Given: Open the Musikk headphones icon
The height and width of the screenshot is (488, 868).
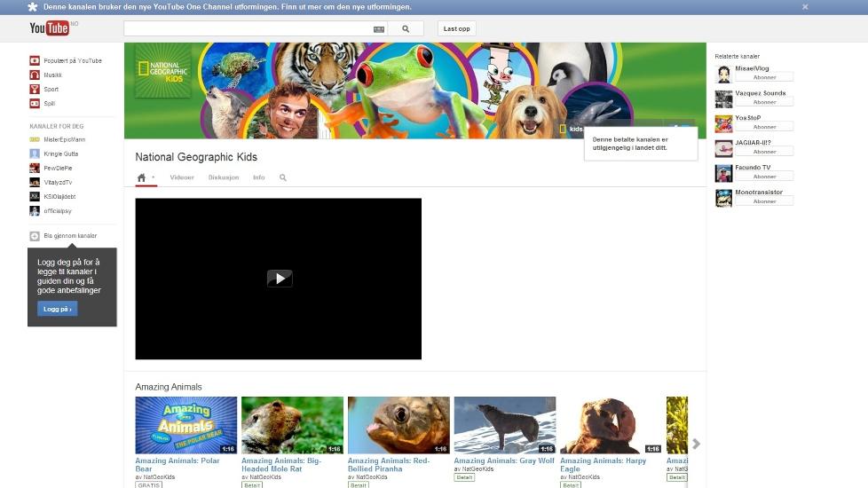Looking at the screenshot, I should (x=35, y=75).
